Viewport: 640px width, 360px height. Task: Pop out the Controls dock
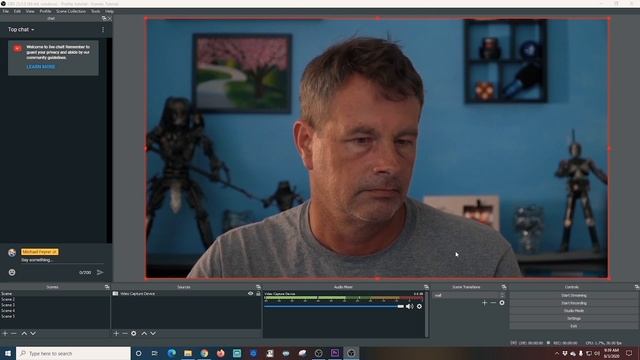[637, 287]
